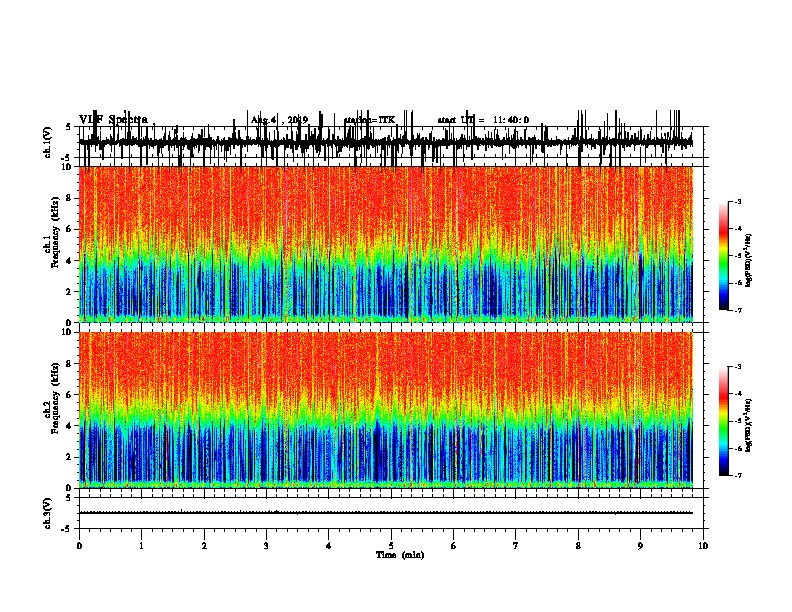This screenshot has width=792, height=612.
Task: Click the '6' kHz tick of ch.1 spectrogram
Action: (70, 229)
